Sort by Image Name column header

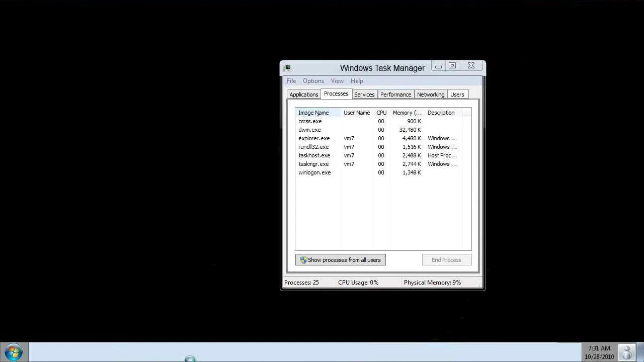coord(318,113)
